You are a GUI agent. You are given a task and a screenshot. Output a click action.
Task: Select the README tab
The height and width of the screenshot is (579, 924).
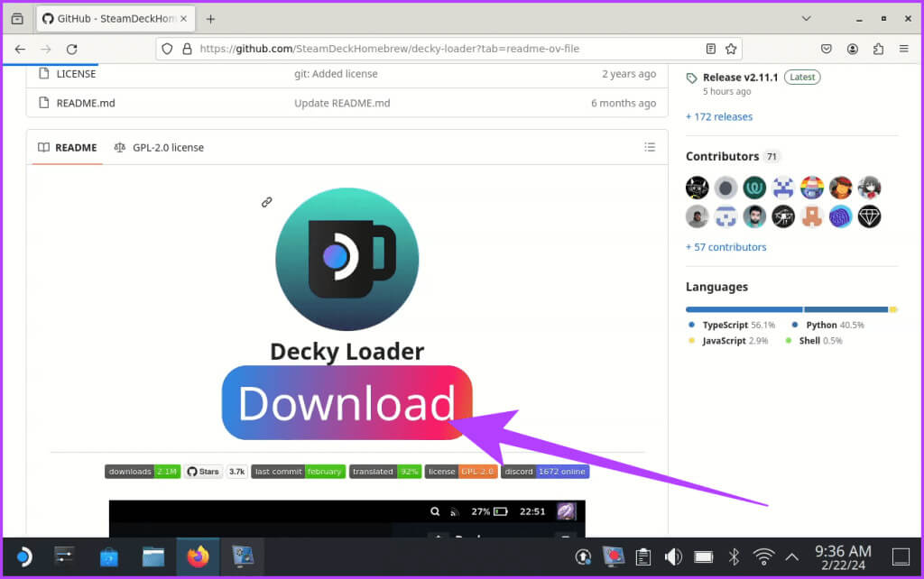68,147
